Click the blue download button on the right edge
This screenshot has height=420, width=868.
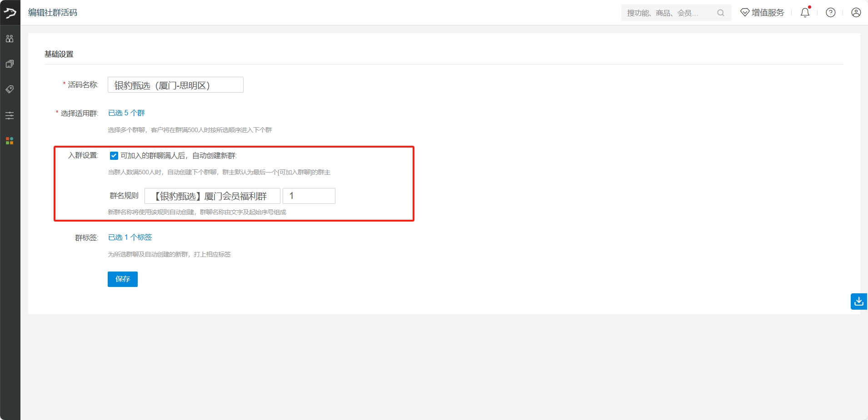point(858,301)
